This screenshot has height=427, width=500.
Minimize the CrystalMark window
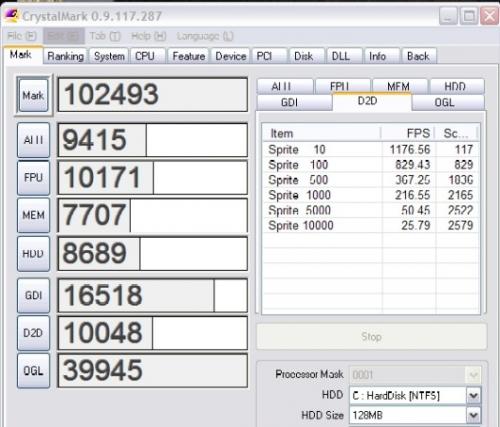448,15
